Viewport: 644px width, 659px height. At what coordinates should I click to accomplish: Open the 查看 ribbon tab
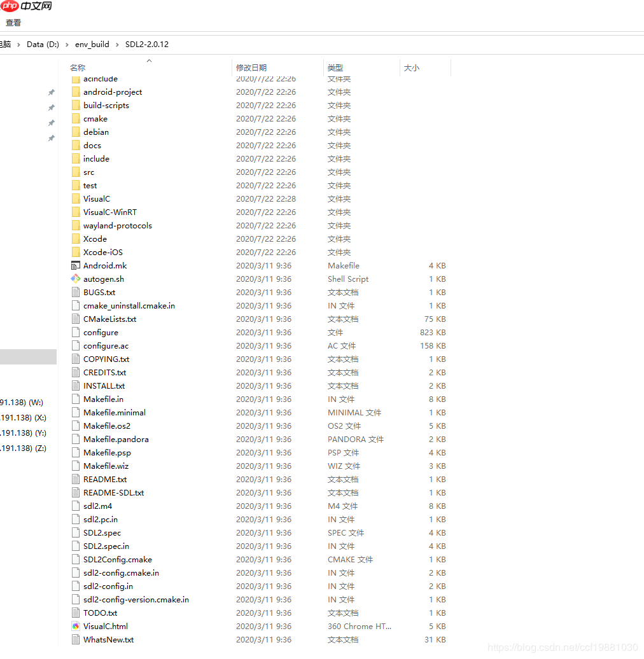13,23
